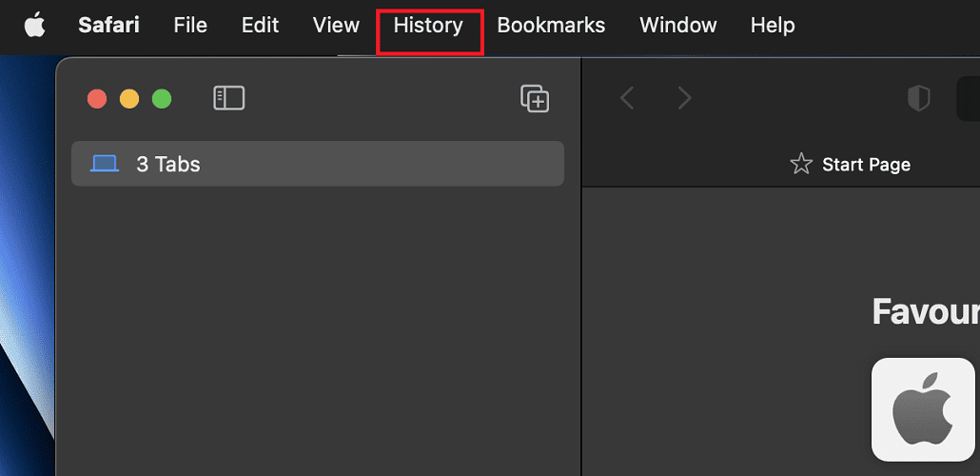This screenshot has width=980, height=476.
Task: Click the address bar field
Action: pyautogui.click(x=969, y=98)
